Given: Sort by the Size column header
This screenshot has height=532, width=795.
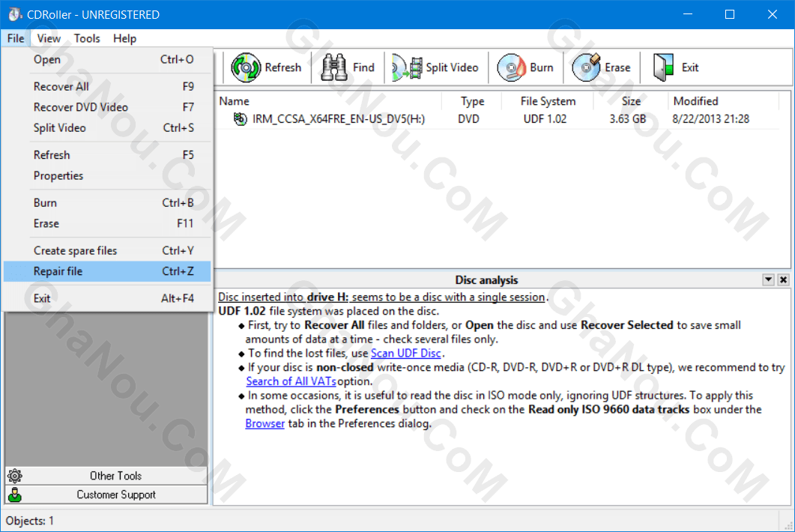Looking at the screenshot, I should (631, 101).
